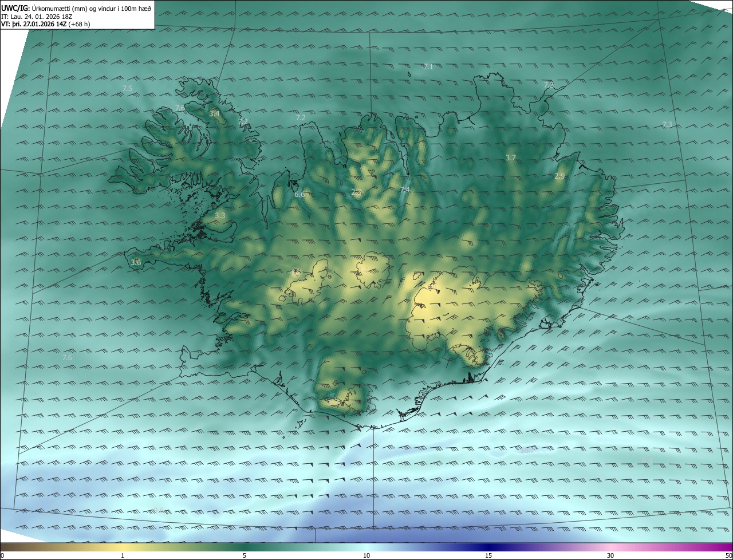The height and width of the screenshot is (560, 733).
Task: Click the valid time "VT: þri. 27.01.2026 14Z"
Action: tap(34, 24)
